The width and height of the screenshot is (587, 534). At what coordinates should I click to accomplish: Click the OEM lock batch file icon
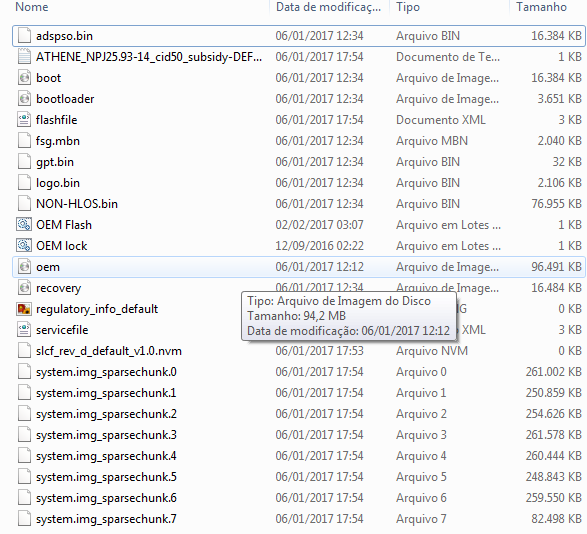tap(24, 246)
